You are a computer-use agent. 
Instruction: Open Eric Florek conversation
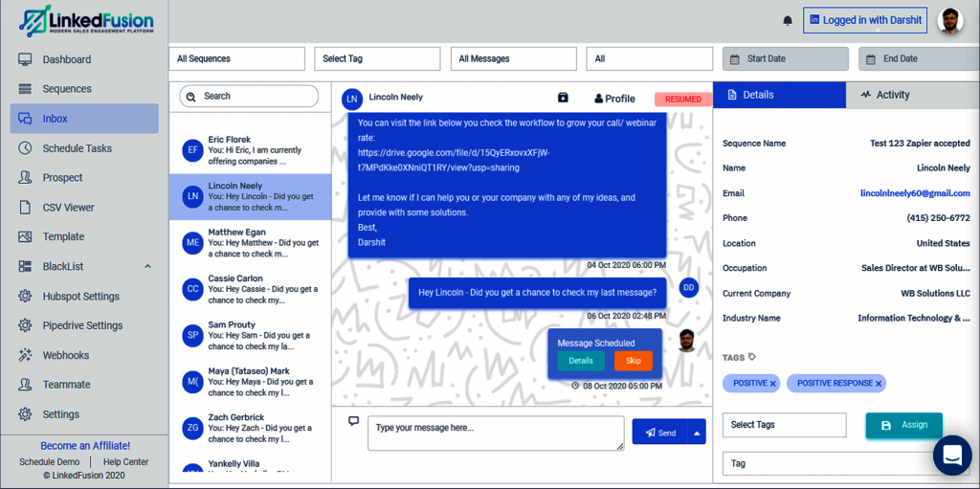[250, 150]
